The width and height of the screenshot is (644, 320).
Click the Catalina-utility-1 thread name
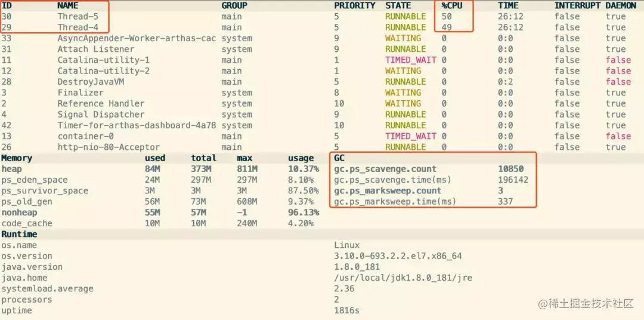pos(104,60)
